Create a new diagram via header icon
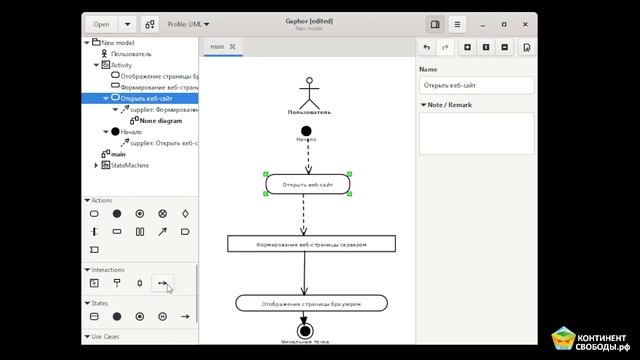640x360 pixels. [x=150, y=24]
